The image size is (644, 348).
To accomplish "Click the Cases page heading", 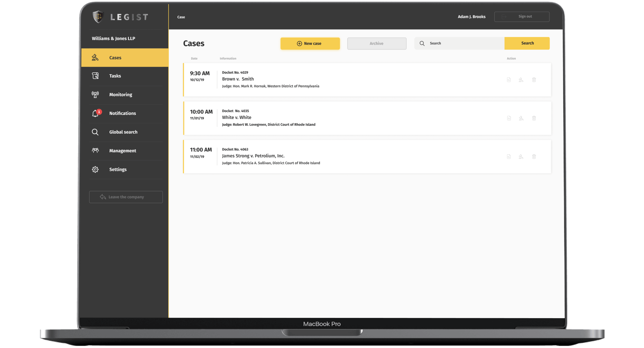I will (x=194, y=43).
